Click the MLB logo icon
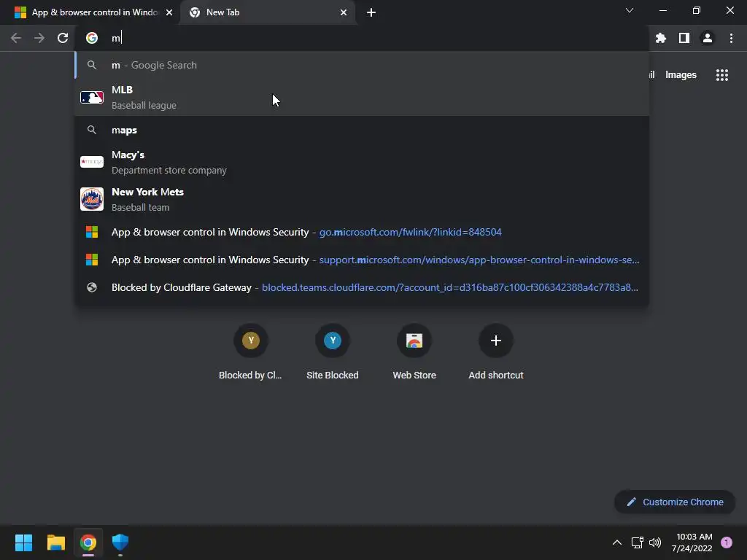 click(x=92, y=97)
